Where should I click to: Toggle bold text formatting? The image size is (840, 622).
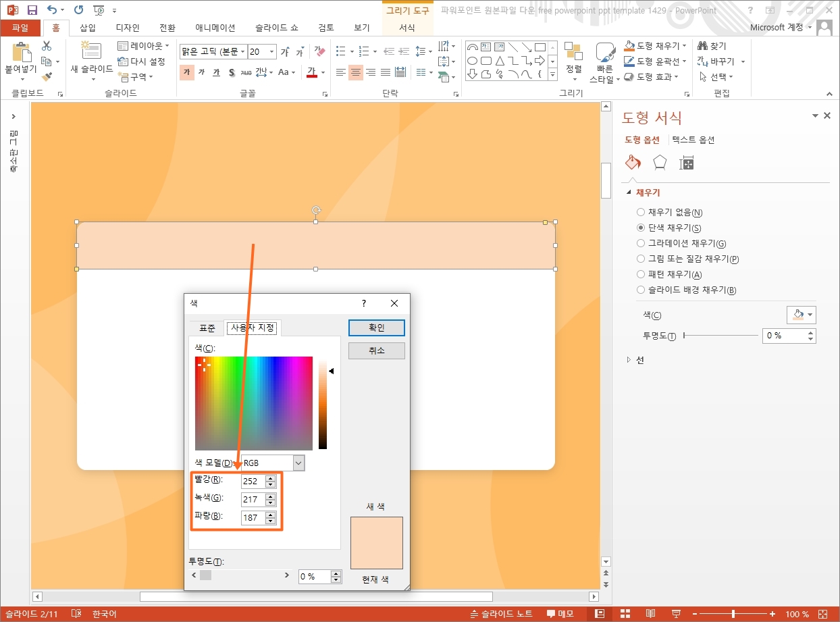point(187,72)
